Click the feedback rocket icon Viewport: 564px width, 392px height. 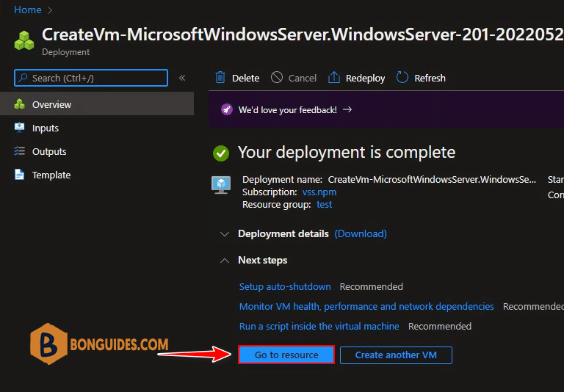coord(227,109)
